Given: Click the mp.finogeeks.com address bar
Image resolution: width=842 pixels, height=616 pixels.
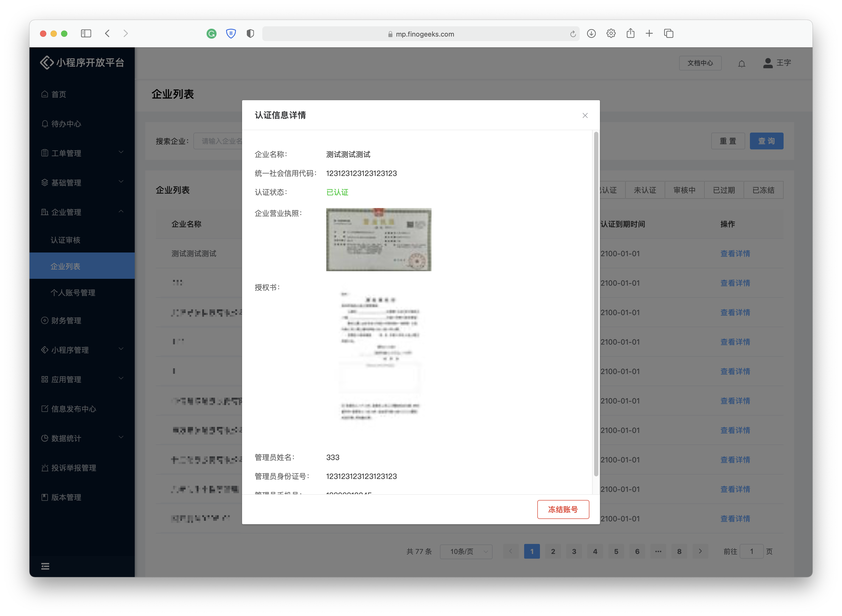Looking at the screenshot, I should click(x=420, y=34).
